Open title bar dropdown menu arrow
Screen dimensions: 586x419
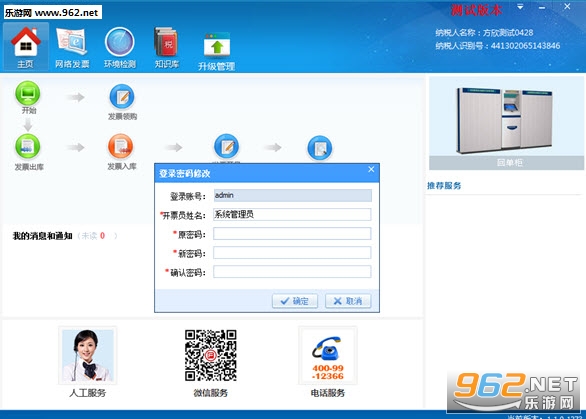[520, 7]
